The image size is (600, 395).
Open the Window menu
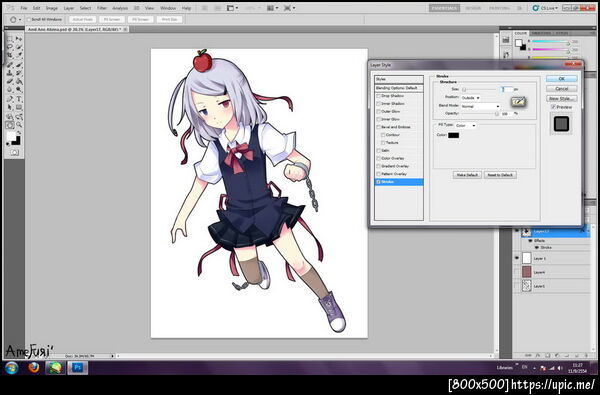click(168, 8)
